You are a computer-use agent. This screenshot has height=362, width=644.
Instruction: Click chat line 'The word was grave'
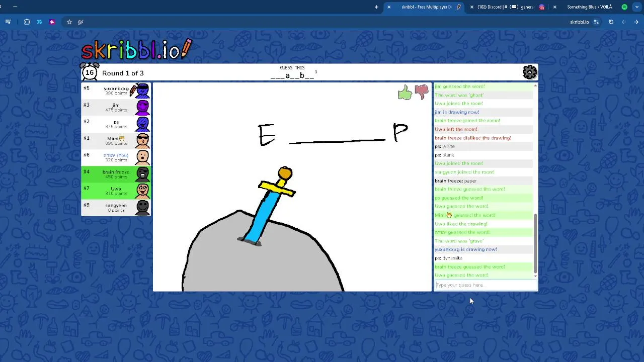pyautogui.click(x=459, y=241)
